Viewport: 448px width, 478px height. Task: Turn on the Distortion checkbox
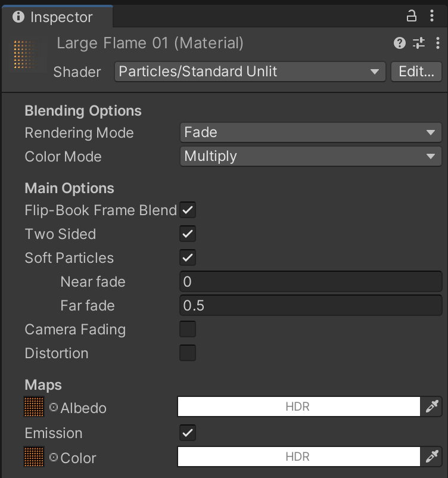pyautogui.click(x=188, y=353)
